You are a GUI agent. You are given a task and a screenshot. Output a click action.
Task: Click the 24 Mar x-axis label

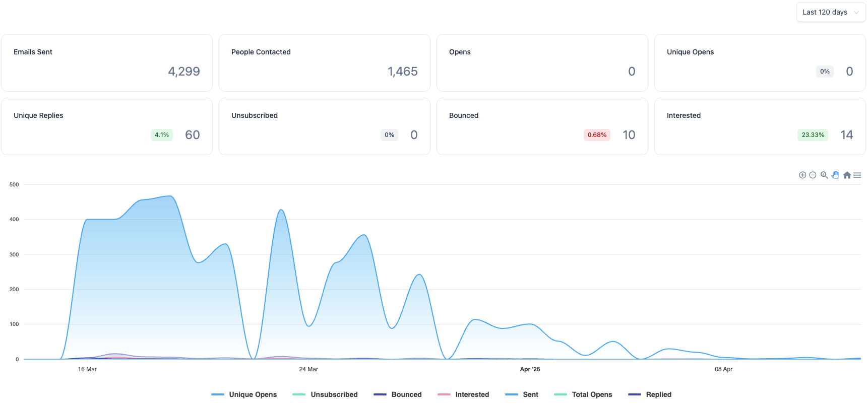tap(308, 369)
